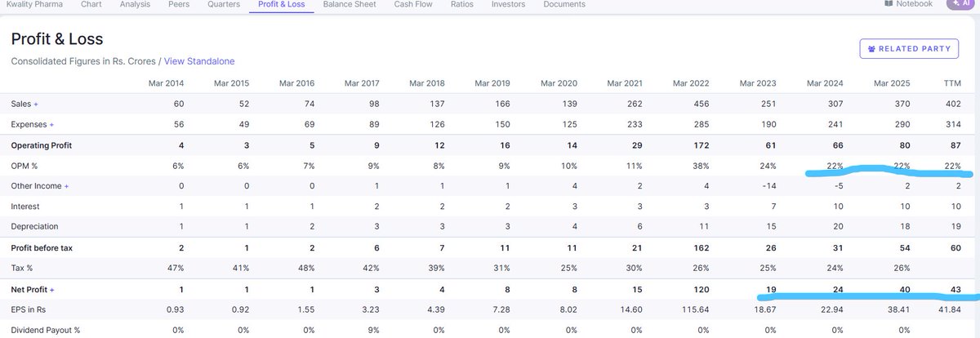Go to the Ratios tab

[x=462, y=4]
